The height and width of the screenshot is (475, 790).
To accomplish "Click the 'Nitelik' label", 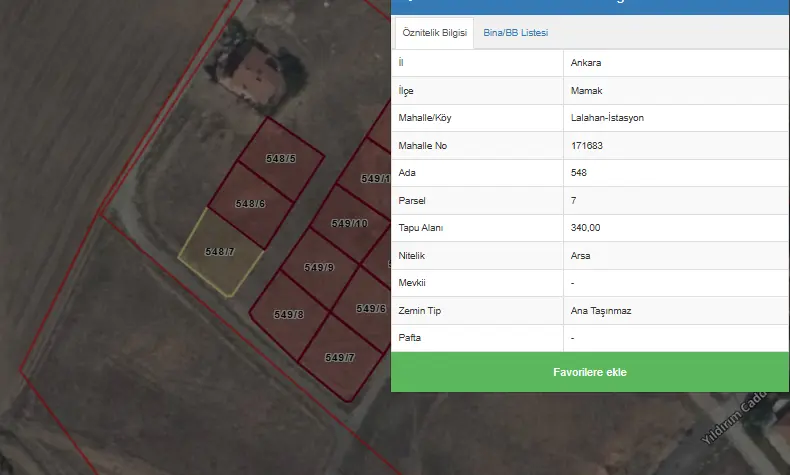I will [x=411, y=255].
